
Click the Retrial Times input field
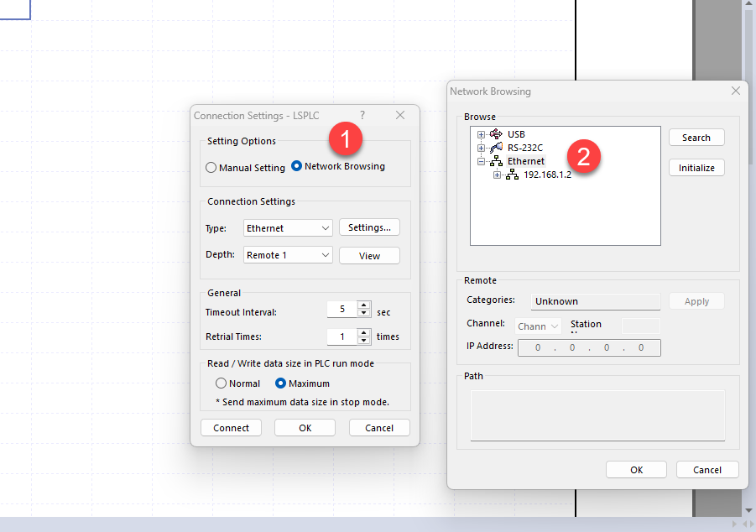pos(342,336)
